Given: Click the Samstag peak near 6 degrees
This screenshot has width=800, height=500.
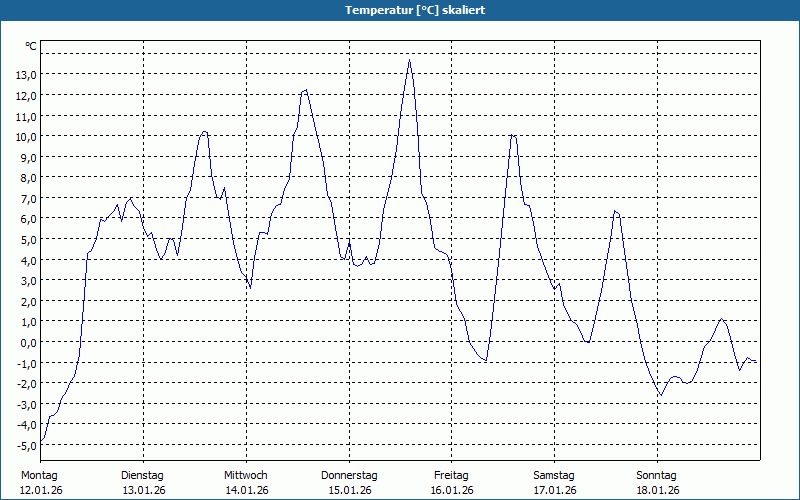Looking at the screenshot, I should point(615,211).
